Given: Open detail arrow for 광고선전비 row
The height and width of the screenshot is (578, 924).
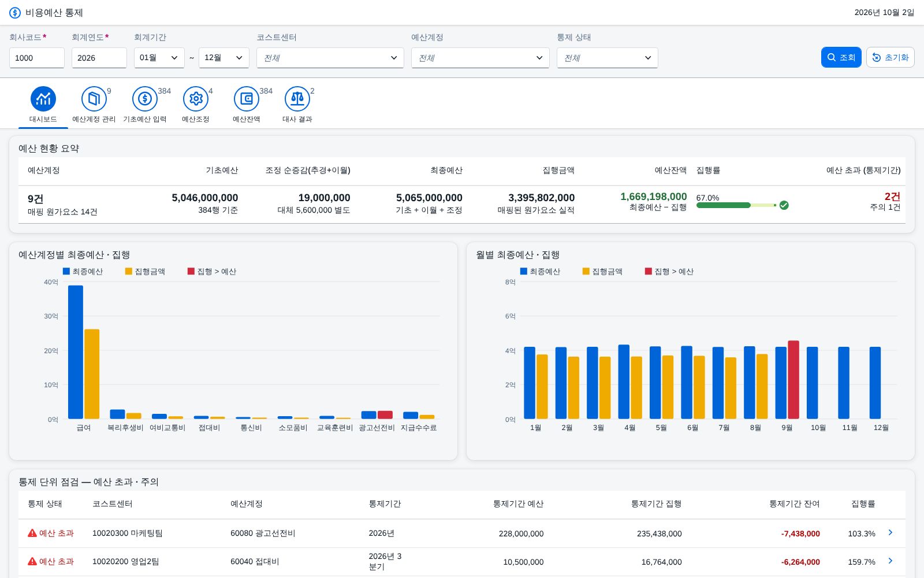Looking at the screenshot, I should (x=890, y=532).
